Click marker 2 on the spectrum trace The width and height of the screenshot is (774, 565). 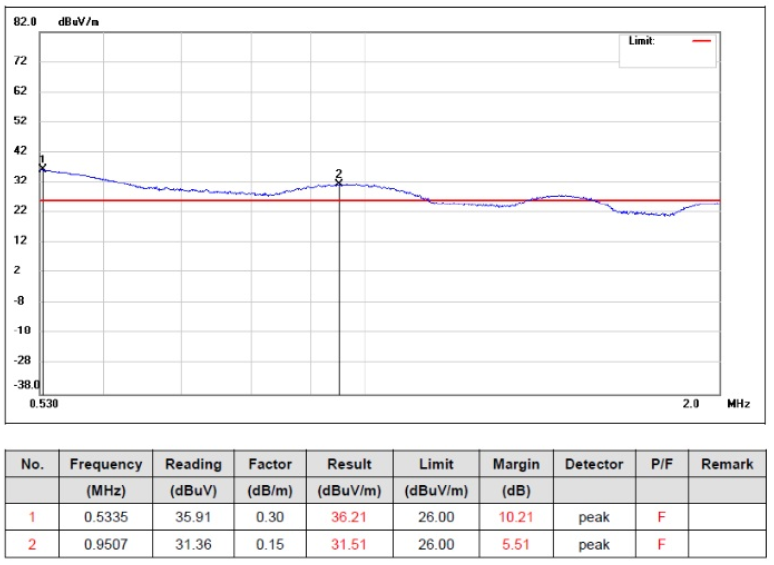339,181
